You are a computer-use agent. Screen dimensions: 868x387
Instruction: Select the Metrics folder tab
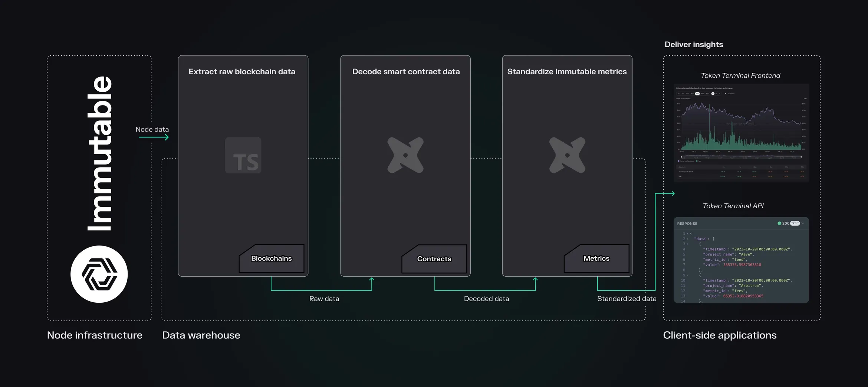pyautogui.click(x=596, y=258)
